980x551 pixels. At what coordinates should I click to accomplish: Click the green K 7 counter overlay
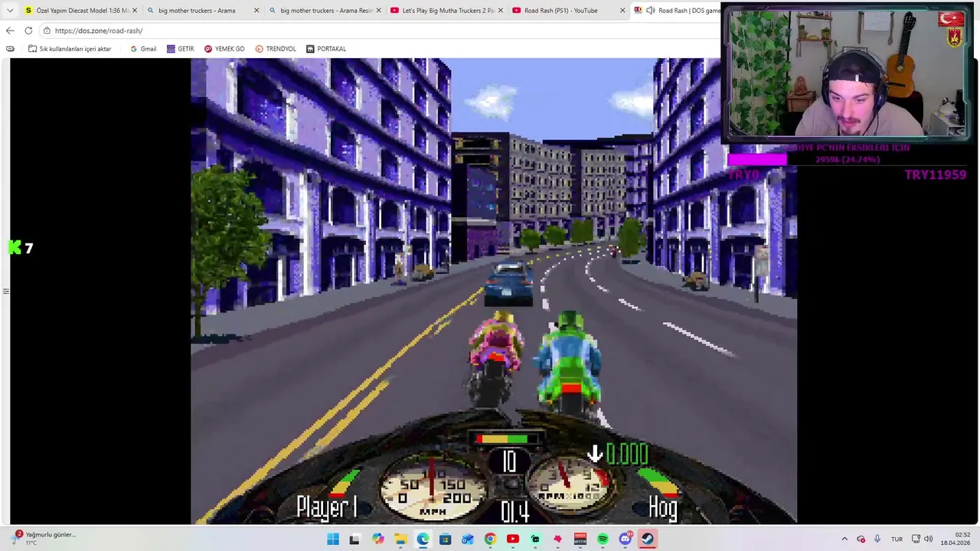(x=21, y=248)
